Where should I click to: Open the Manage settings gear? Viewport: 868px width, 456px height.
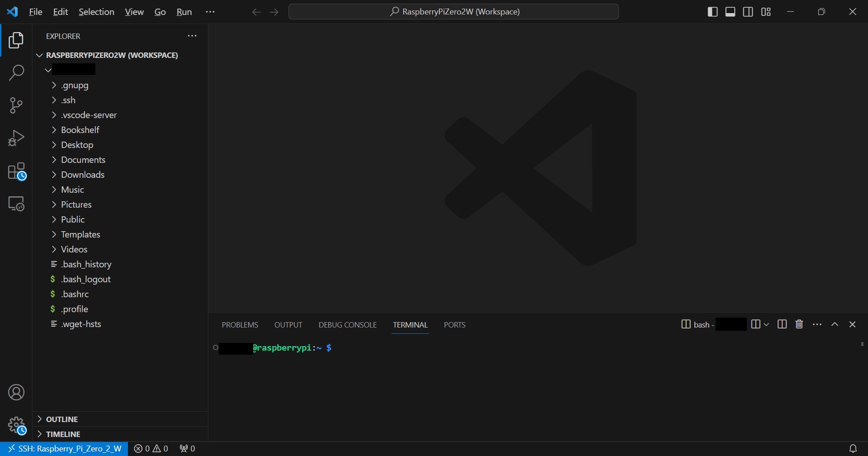[x=16, y=425]
